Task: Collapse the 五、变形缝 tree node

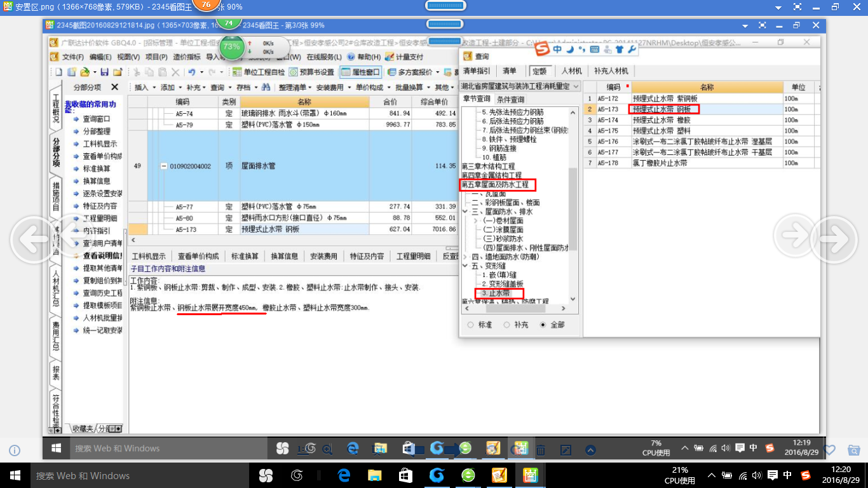Action: (x=466, y=266)
